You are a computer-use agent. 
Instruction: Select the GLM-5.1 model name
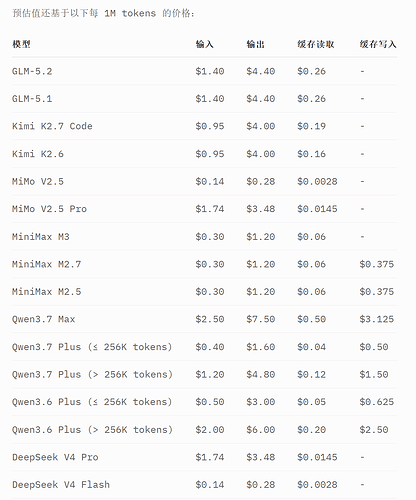(32, 99)
